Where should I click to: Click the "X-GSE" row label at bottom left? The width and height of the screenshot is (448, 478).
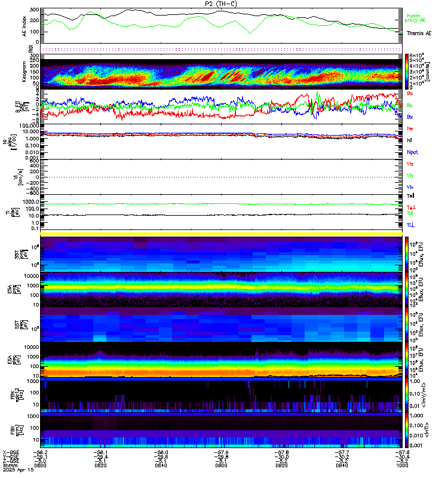(11, 453)
